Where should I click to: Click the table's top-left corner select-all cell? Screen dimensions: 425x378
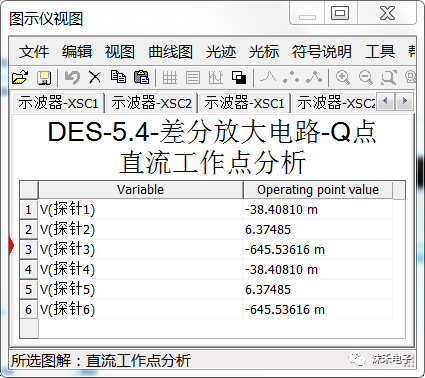point(29,190)
